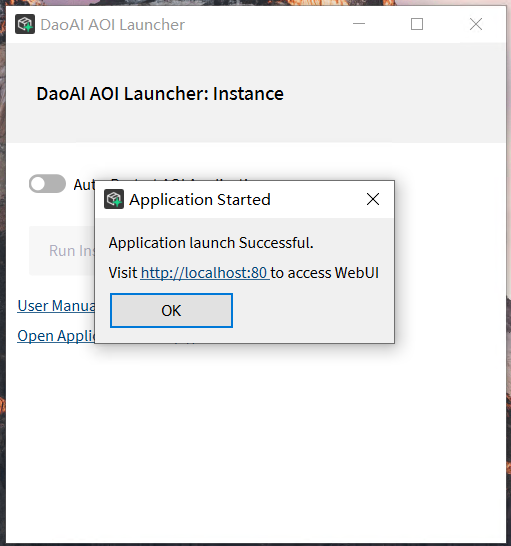Click the DaoAI launcher icon in title bar

pos(25,24)
